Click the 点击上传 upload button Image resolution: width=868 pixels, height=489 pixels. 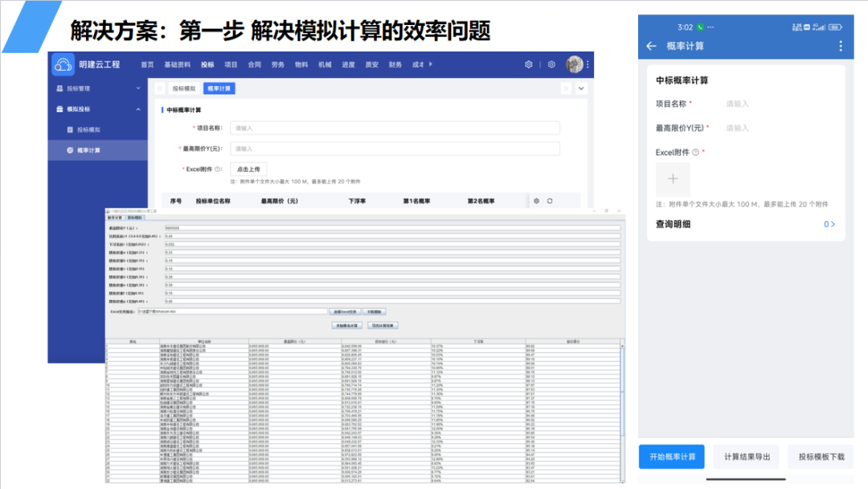coord(248,170)
